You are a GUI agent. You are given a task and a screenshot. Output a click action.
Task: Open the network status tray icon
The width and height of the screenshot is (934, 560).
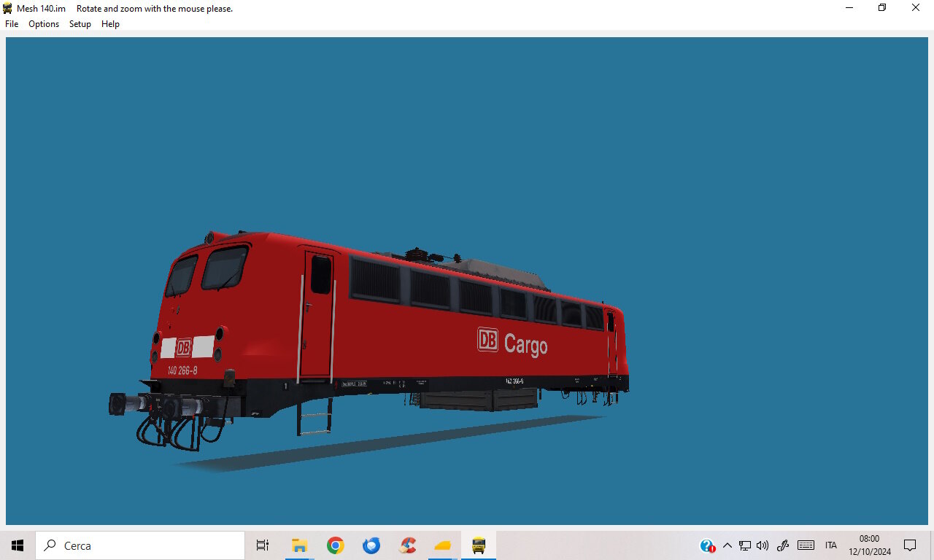[x=745, y=545]
